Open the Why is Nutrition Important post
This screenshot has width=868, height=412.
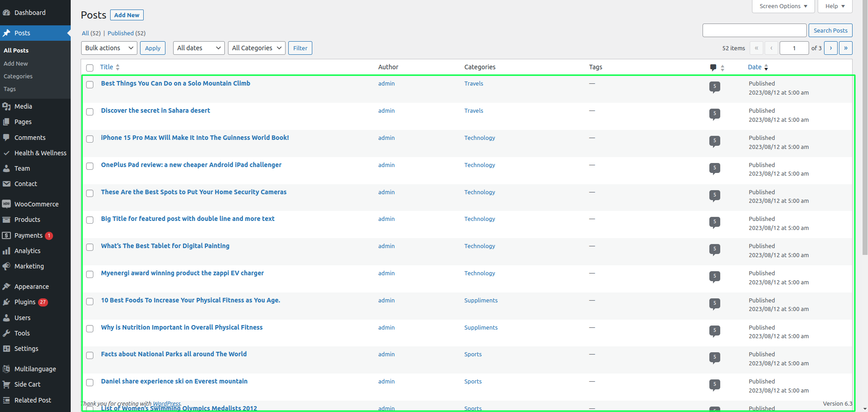pyautogui.click(x=182, y=327)
